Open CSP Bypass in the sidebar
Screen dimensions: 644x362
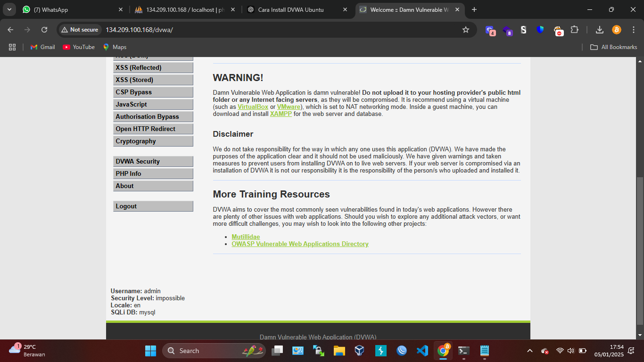click(153, 92)
